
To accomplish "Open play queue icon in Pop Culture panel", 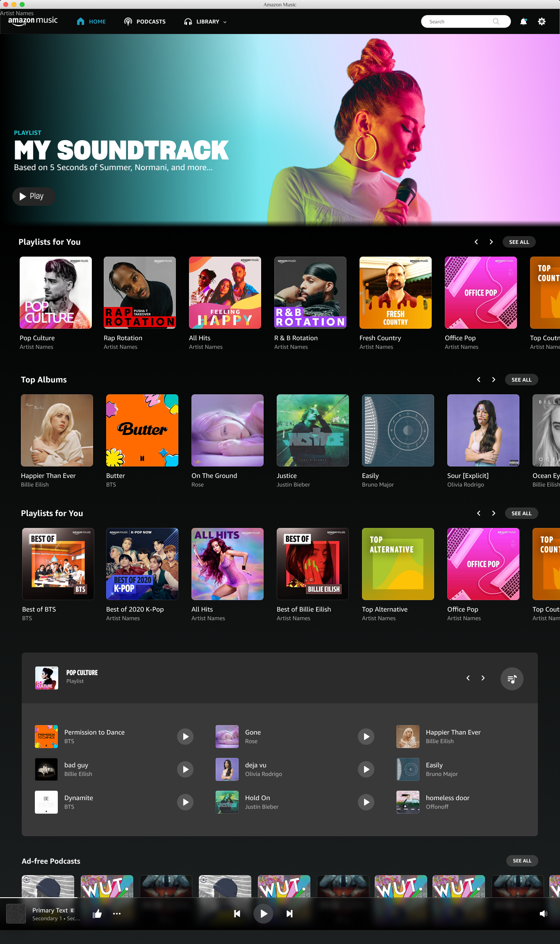I will [x=512, y=679].
